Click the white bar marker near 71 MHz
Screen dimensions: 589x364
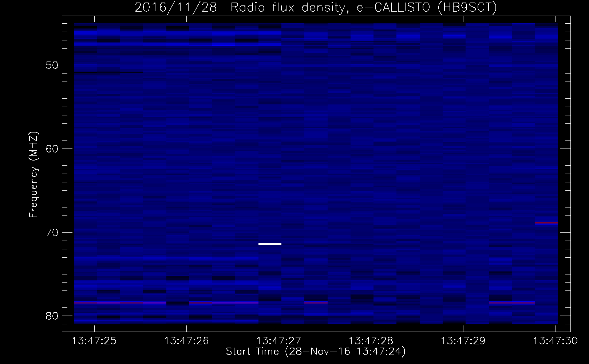click(x=270, y=244)
